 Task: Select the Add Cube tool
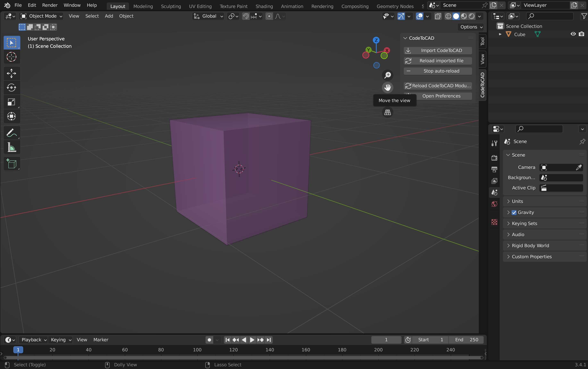(x=11, y=164)
